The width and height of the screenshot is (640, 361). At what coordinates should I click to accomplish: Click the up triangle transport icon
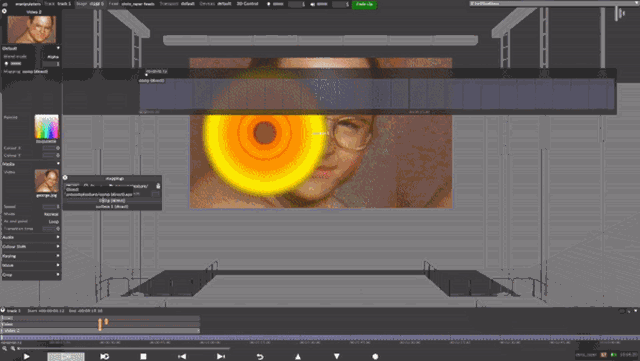(298, 357)
